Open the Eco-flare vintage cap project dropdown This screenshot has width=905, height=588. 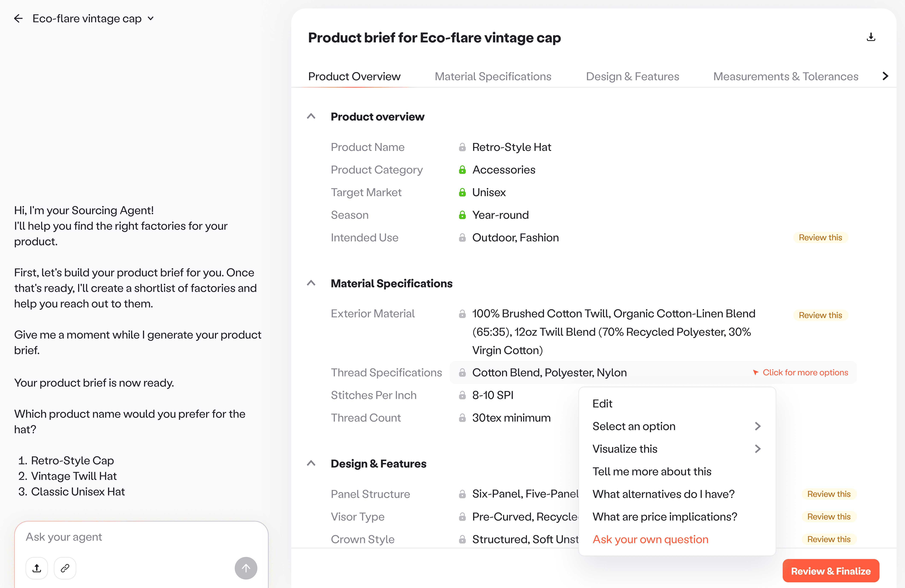click(x=151, y=19)
